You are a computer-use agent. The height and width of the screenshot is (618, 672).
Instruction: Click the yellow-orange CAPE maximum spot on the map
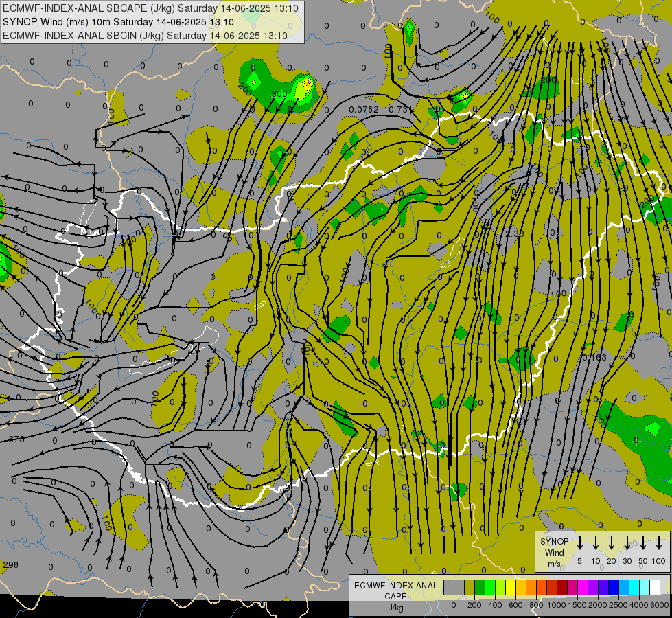307,84
